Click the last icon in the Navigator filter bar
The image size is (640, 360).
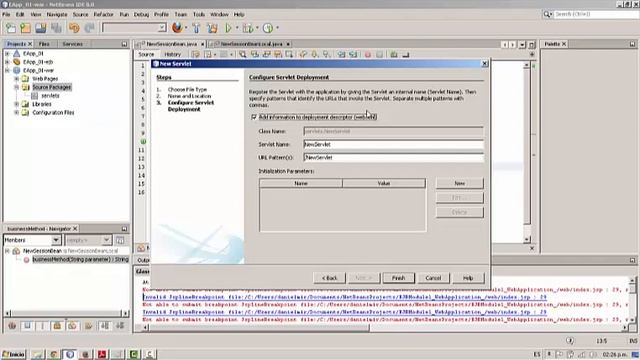click(x=120, y=325)
